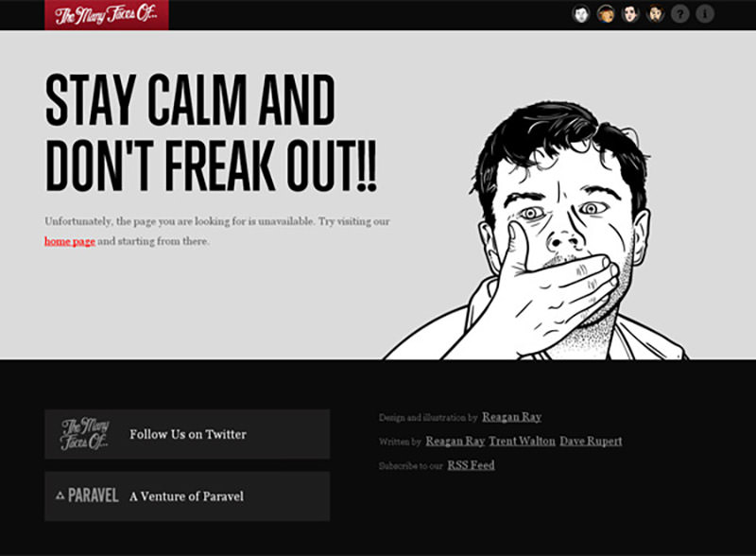Click The Many Faces Of footer logo
The image size is (756, 556).
85,434
